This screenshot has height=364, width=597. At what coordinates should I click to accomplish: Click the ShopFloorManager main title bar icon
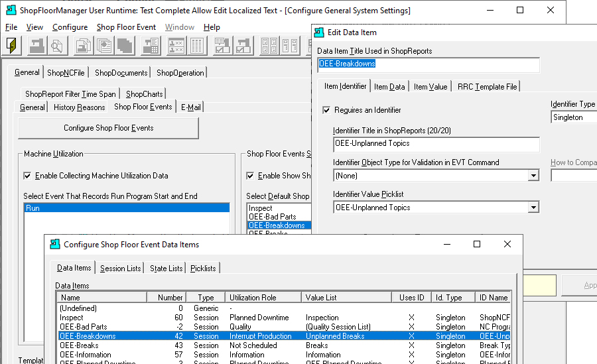(11, 11)
